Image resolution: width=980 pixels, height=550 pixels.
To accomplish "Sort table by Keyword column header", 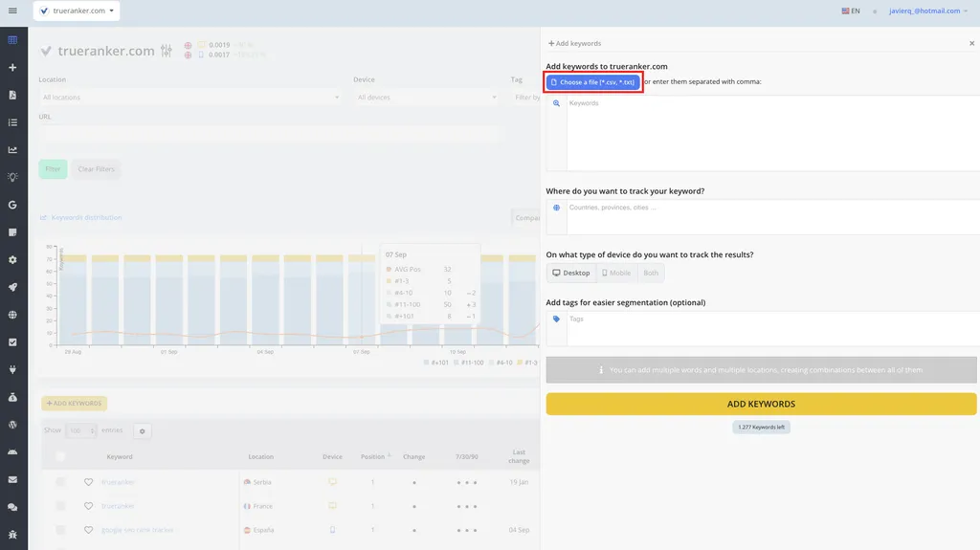I will click(x=120, y=457).
